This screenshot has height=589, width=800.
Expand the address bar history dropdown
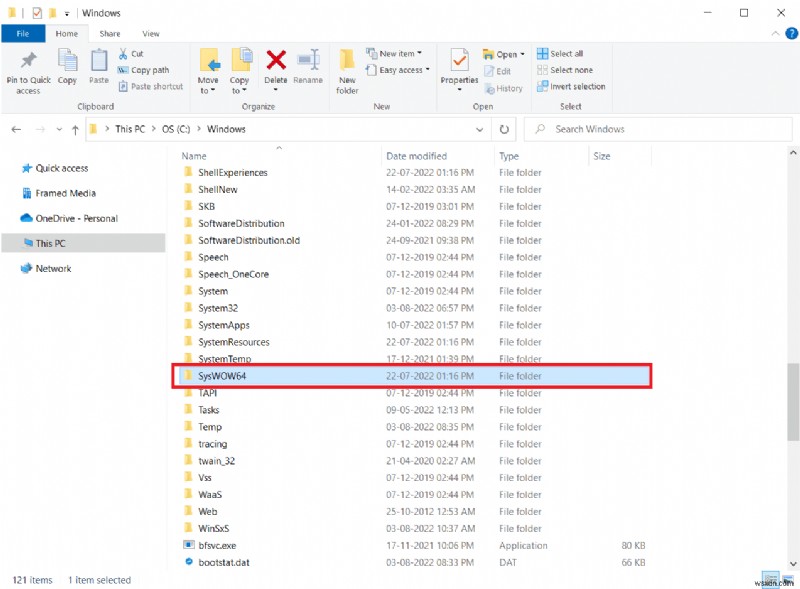[x=480, y=130]
